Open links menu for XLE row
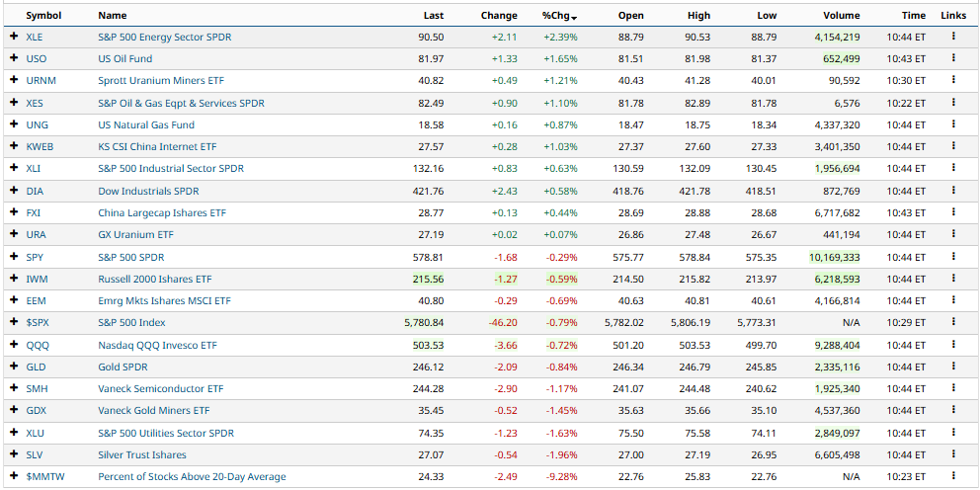The height and width of the screenshot is (490, 980). coord(953,37)
